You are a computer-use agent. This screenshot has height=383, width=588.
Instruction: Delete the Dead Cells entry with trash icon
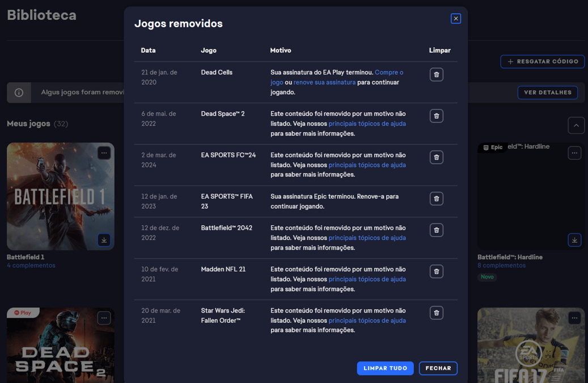[x=436, y=75]
